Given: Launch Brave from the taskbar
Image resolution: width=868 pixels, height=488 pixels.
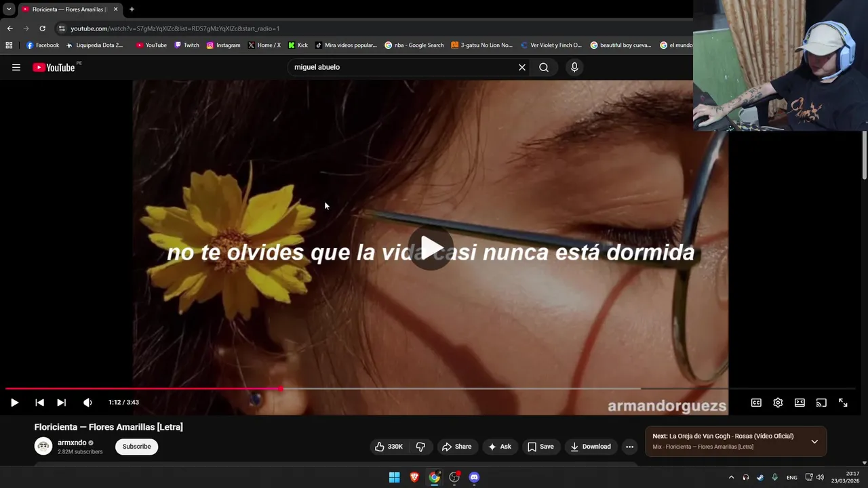Looking at the screenshot, I should (414, 477).
